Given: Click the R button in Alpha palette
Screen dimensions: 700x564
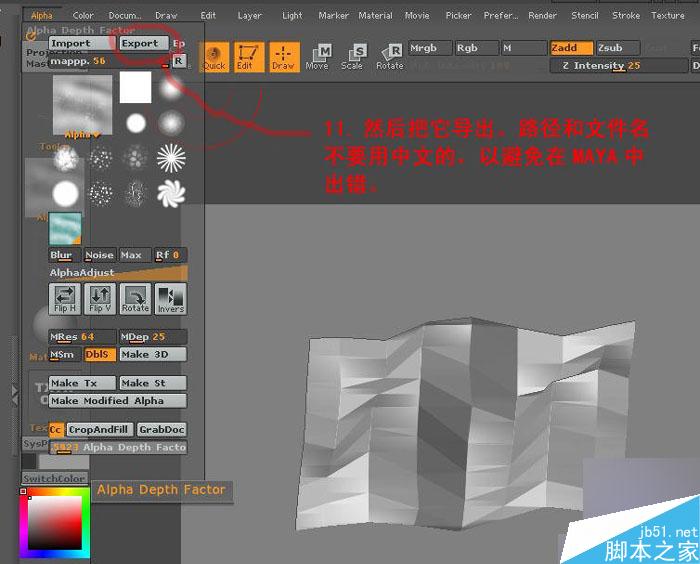Looking at the screenshot, I should 179,61.
